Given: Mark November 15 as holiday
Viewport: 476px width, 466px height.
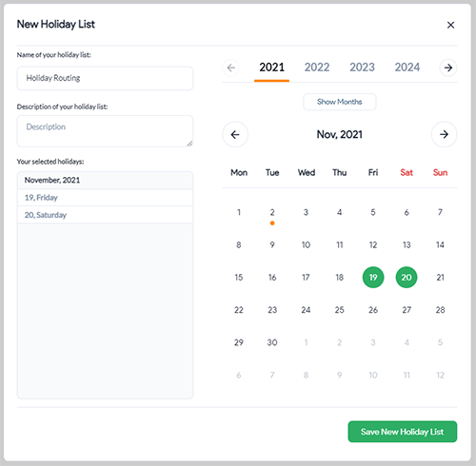Looking at the screenshot, I should 239,278.
